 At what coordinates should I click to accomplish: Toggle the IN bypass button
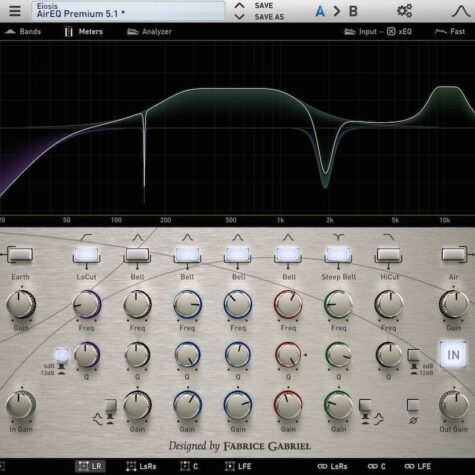pyautogui.click(x=453, y=354)
